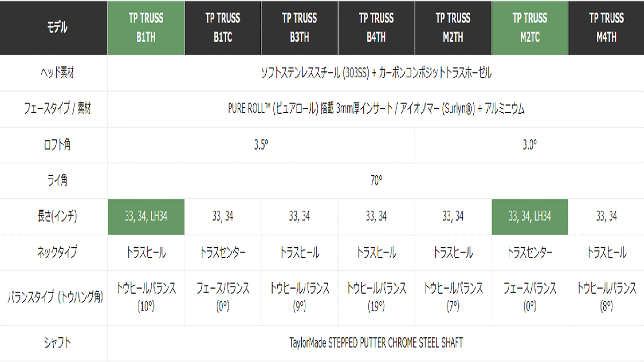Click the 3.0° loft angle value

(530, 145)
